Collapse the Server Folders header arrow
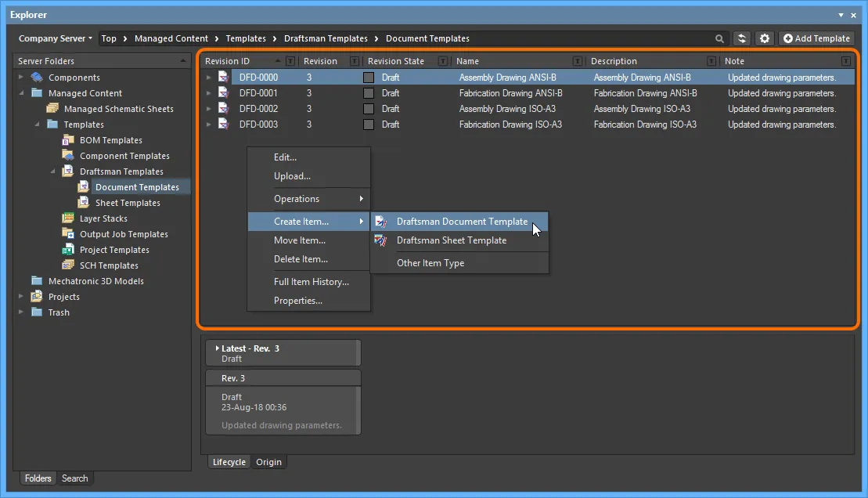868x498 pixels. tap(183, 60)
